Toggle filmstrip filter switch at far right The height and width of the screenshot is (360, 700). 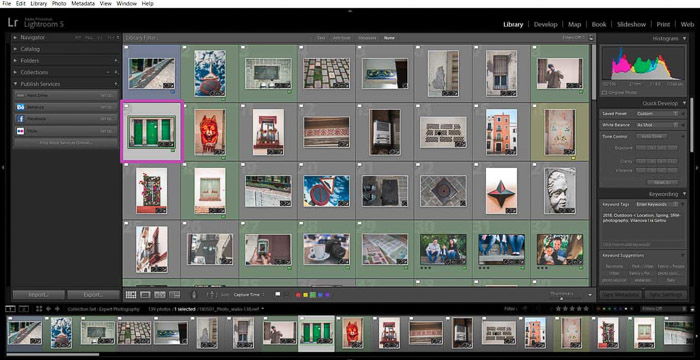692,309
